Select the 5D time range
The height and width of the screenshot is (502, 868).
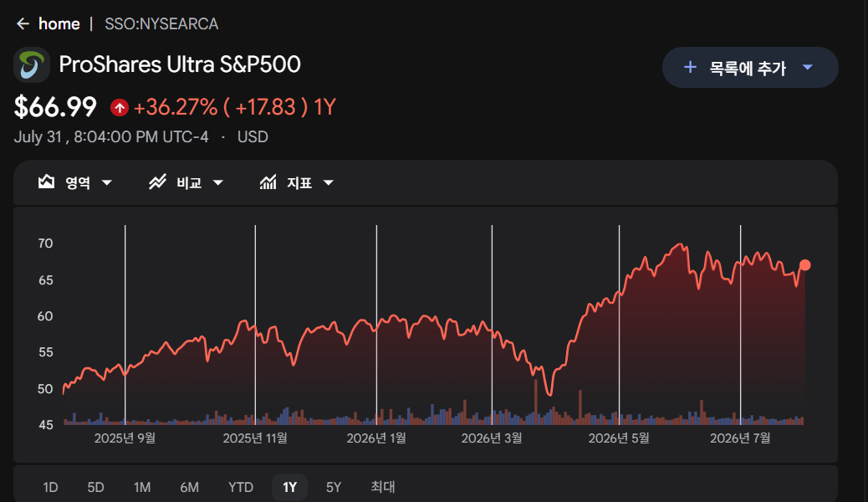pyautogui.click(x=96, y=487)
